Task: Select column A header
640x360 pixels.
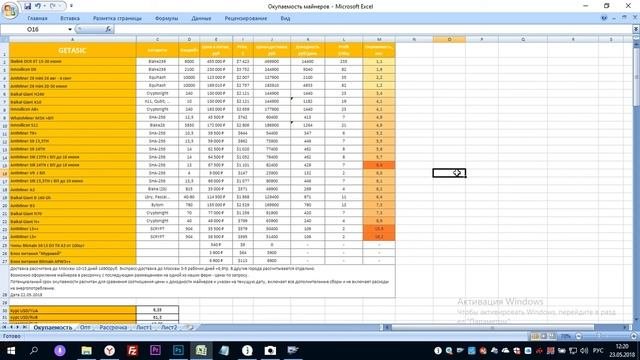Action: 73,39
